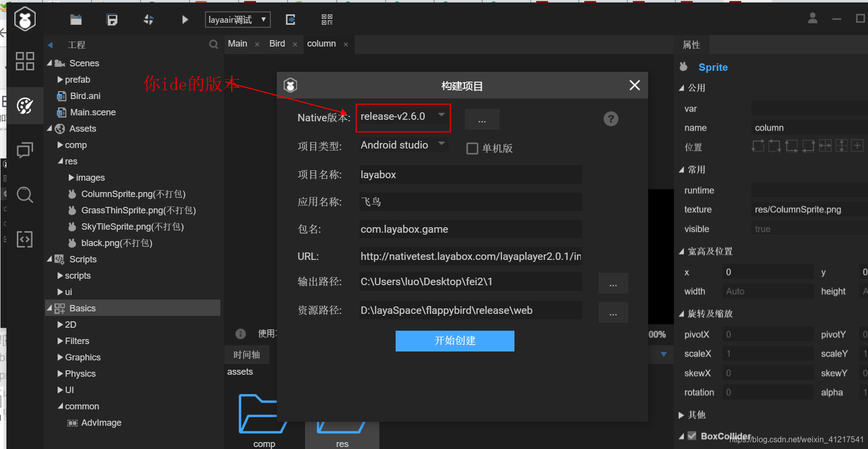This screenshot has width=868, height=449.
Task: Open project folder icon in toolbar
Action: tap(76, 20)
